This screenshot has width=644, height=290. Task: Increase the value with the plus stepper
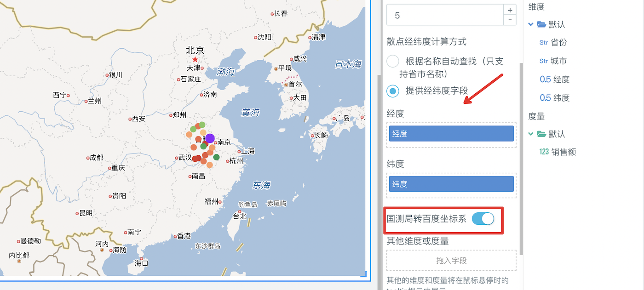(x=510, y=10)
